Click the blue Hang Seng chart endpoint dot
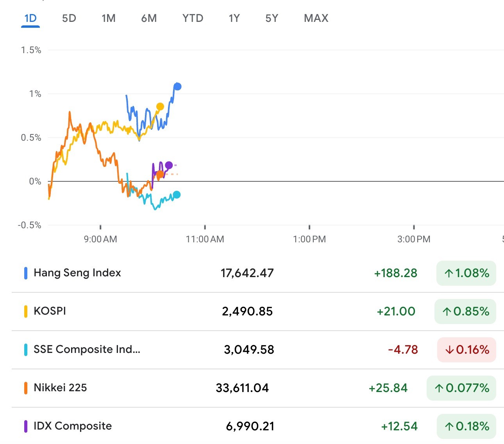Viewport: 504px width, 444px height. click(177, 86)
